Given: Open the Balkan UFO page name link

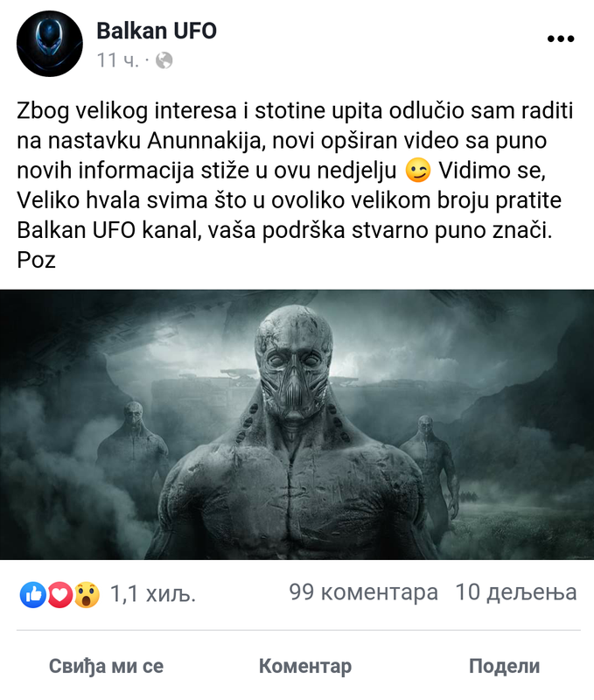Looking at the screenshot, I should click(157, 31).
